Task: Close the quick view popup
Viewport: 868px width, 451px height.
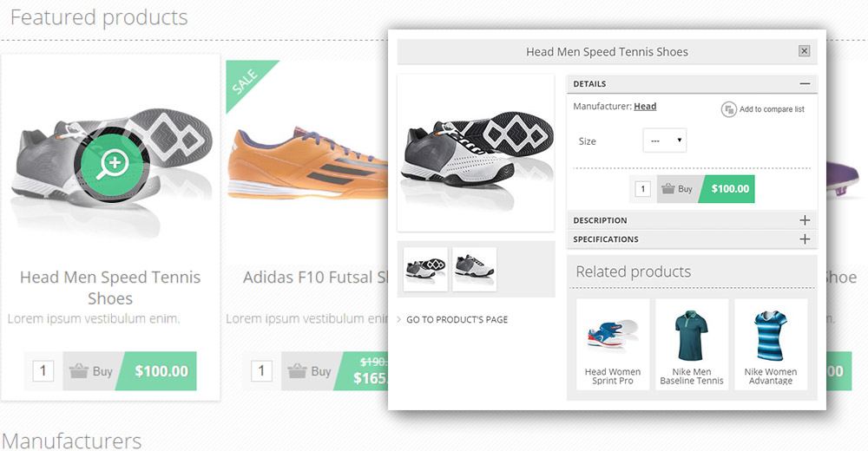Action: pos(804,51)
